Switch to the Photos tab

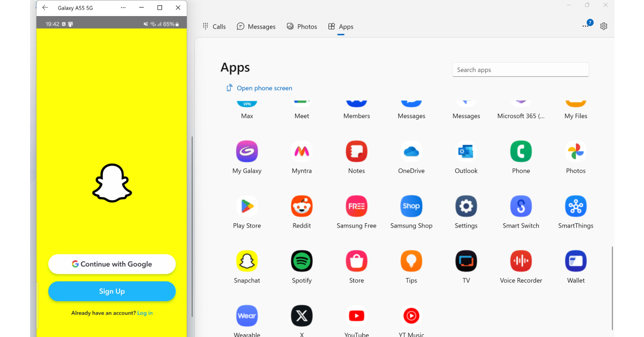(302, 26)
